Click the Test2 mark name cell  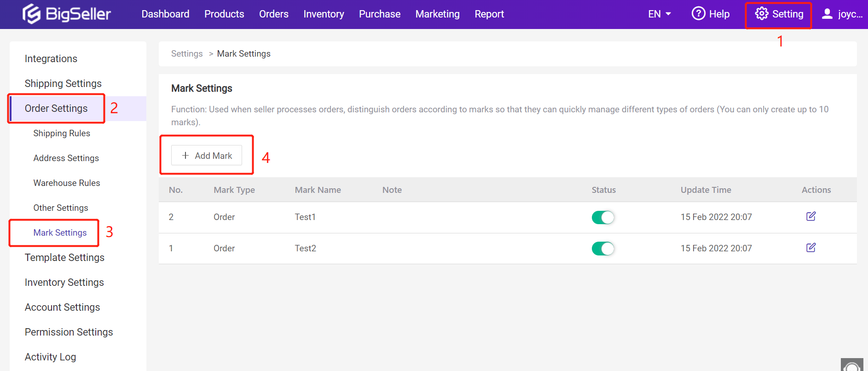pos(306,248)
